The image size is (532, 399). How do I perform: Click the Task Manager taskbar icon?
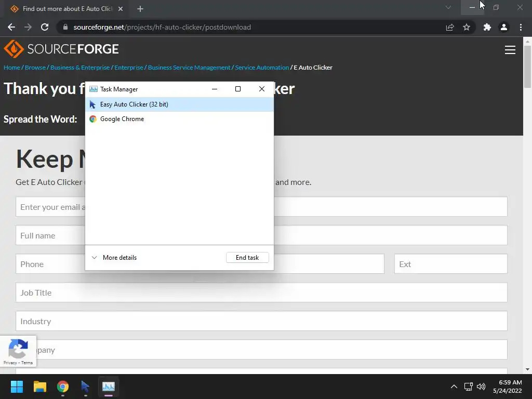[x=109, y=387]
